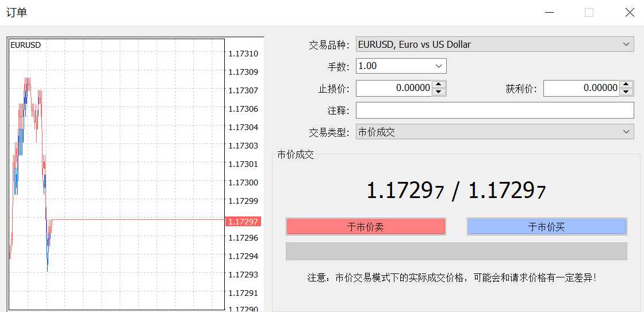Decrease 获利价 with the down arrow
This screenshot has width=644, height=312.
626,92
